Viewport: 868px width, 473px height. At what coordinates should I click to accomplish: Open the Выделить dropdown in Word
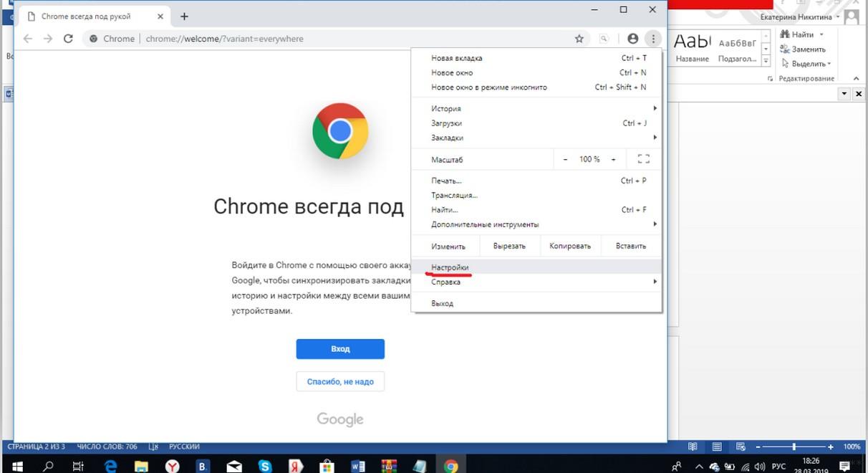(829, 64)
